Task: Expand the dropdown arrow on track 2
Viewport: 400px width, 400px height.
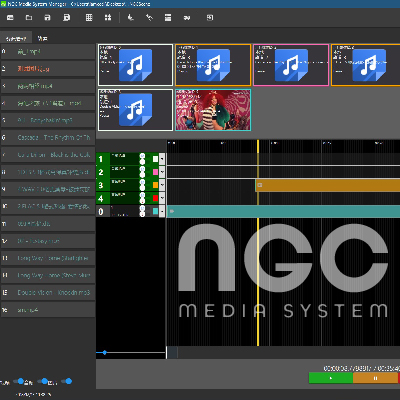Action: coord(162,172)
